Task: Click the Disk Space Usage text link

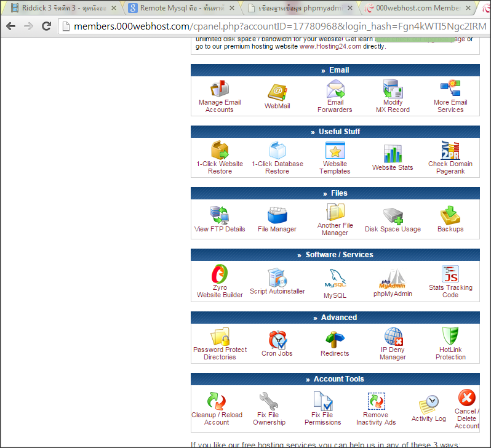Action: [393, 229]
